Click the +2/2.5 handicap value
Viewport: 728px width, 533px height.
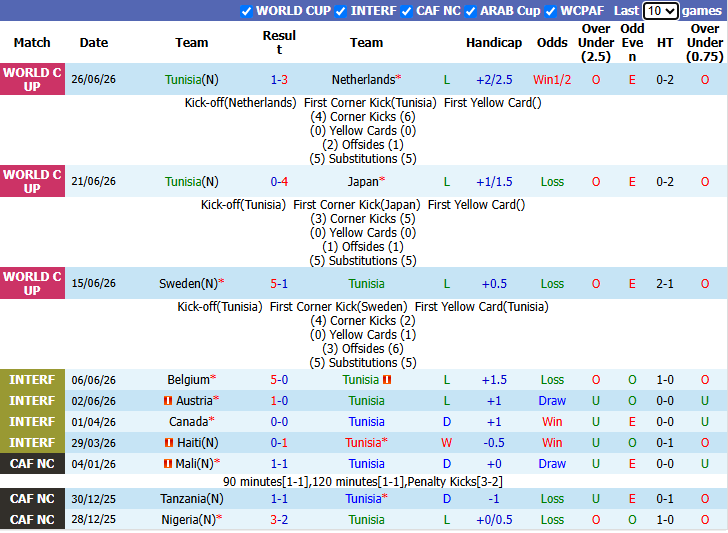coord(494,80)
